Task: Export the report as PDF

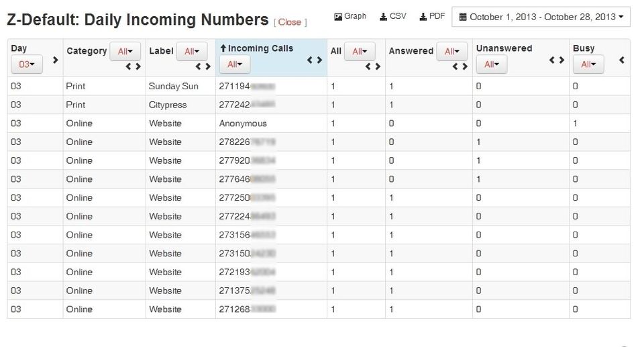Action: coord(431,17)
